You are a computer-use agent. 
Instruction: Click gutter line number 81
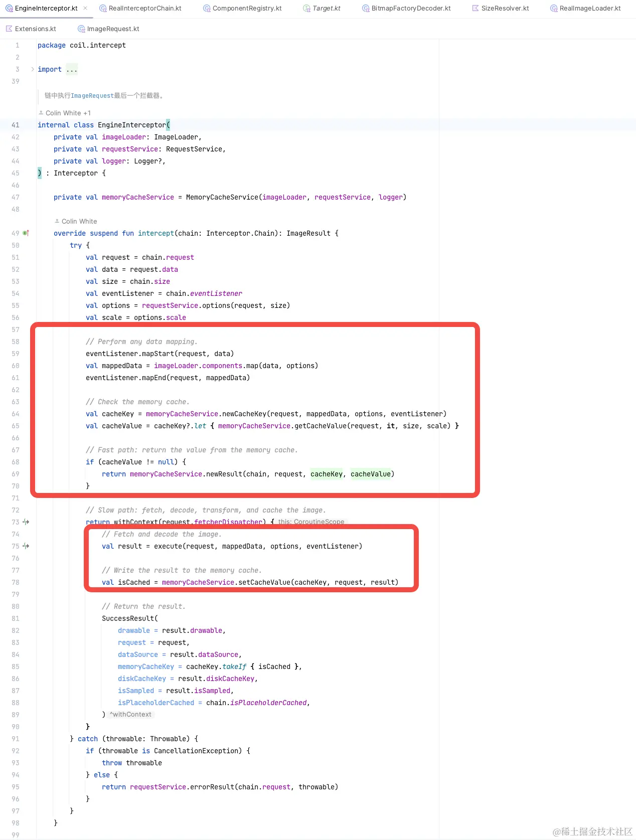click(16, 618)
